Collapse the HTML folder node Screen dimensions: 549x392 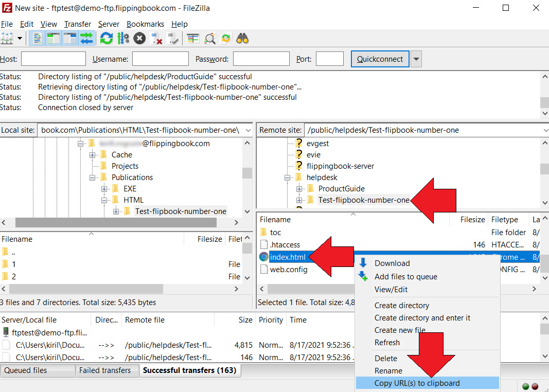click(x=104, y=200)
